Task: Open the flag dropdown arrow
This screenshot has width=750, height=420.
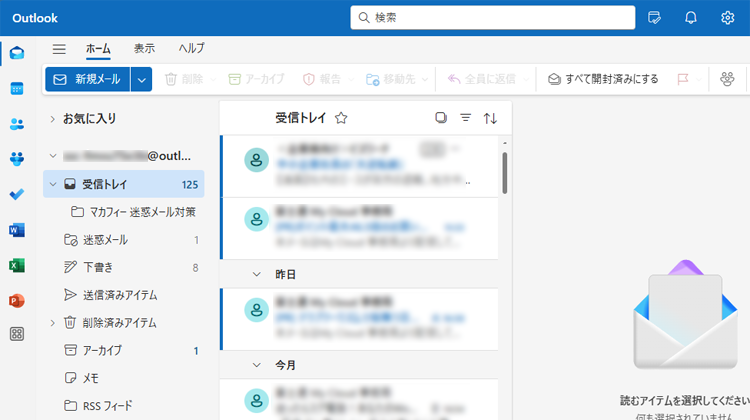Action: coord(698,79)
